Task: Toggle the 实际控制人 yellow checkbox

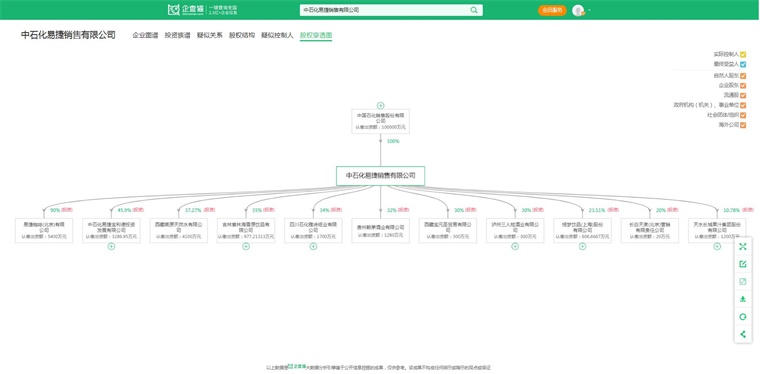Action: tap(743, 54)
